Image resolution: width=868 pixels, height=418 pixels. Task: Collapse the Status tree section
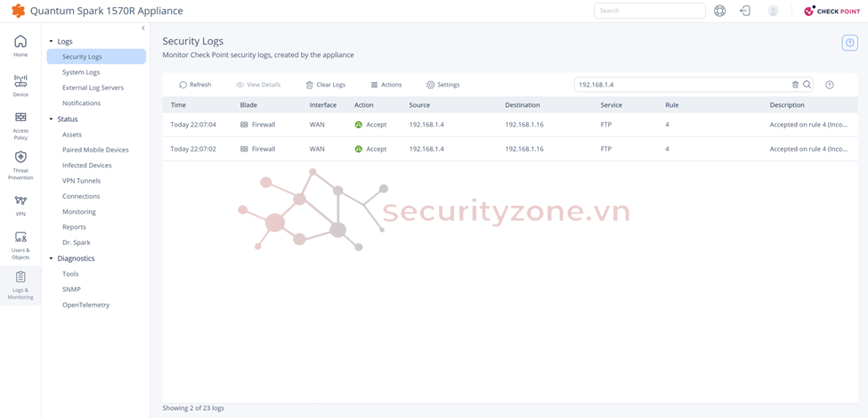tap(51, 119)
